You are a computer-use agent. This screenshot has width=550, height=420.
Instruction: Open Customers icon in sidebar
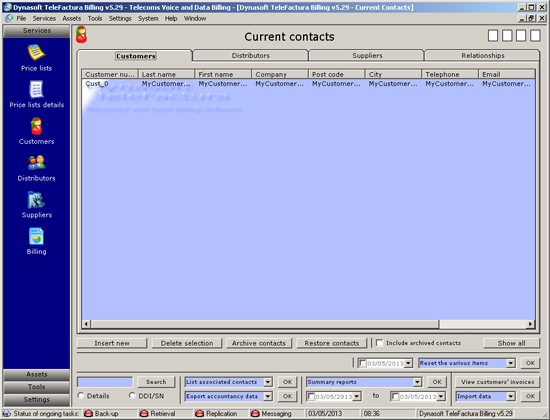[36, 126]
